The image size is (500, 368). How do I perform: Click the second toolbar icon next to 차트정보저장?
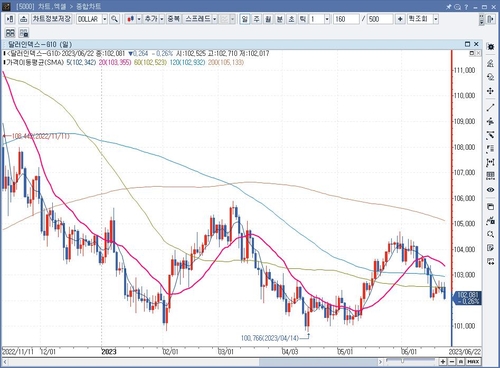coord(23,19)
